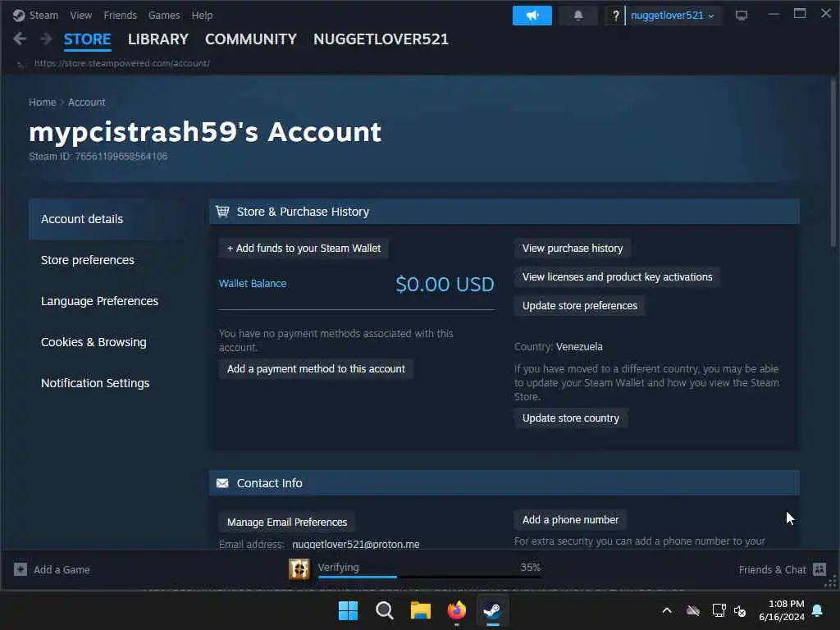The width and height of the screenshot is (840, 630).
Task: Click the Add a Game label
Action: tap(62, 570)
